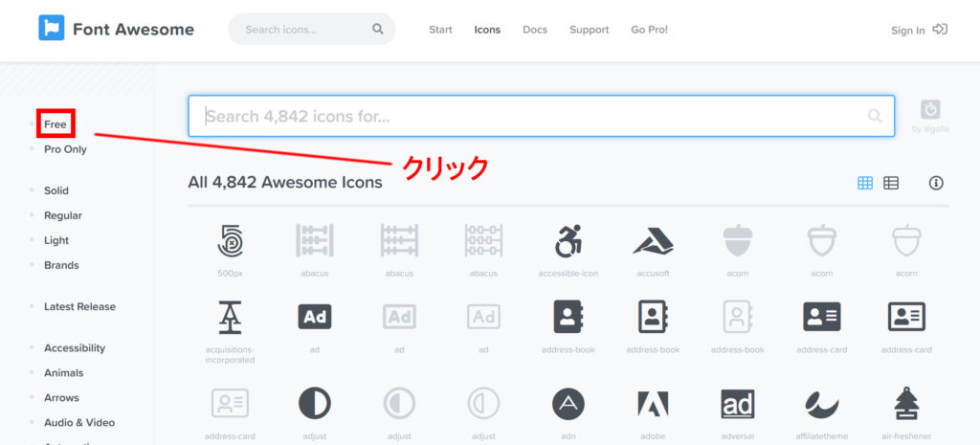Open the Go Pro! nav item
The height and width of the screenshot is (445, 980).
coord(650,30)
